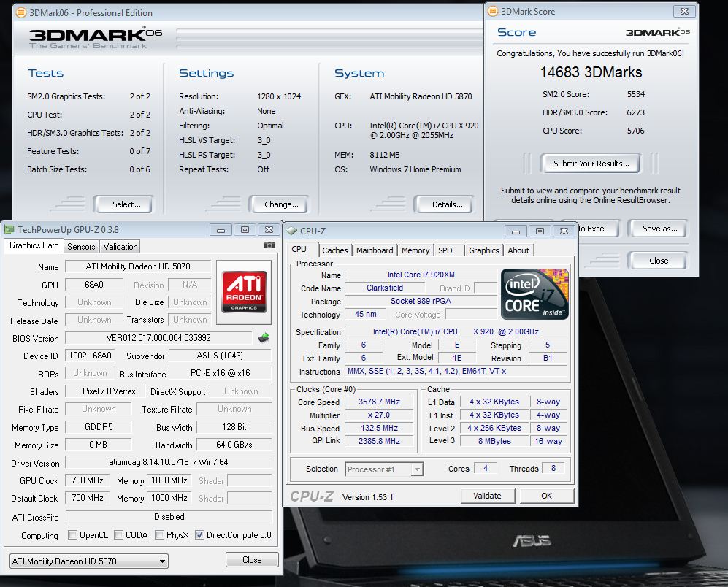Image resolution: width=728 pixels, height=587 pixels.
Task: Click the Code Name value Clarksfield
Action: 384,288
